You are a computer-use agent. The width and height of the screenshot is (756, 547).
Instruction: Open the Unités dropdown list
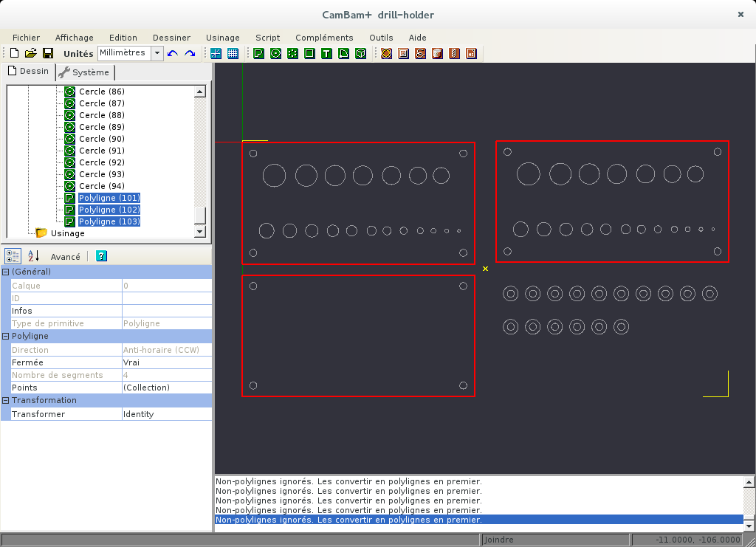coord(157,53)
